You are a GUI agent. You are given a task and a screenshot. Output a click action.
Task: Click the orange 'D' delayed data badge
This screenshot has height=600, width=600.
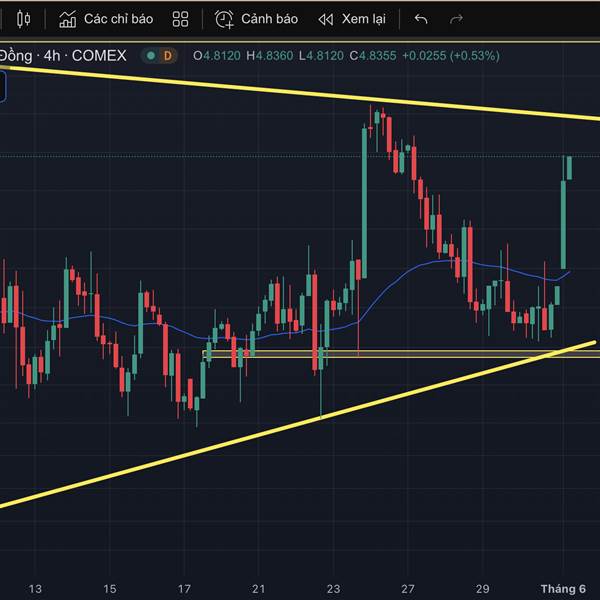click(167, 56)
